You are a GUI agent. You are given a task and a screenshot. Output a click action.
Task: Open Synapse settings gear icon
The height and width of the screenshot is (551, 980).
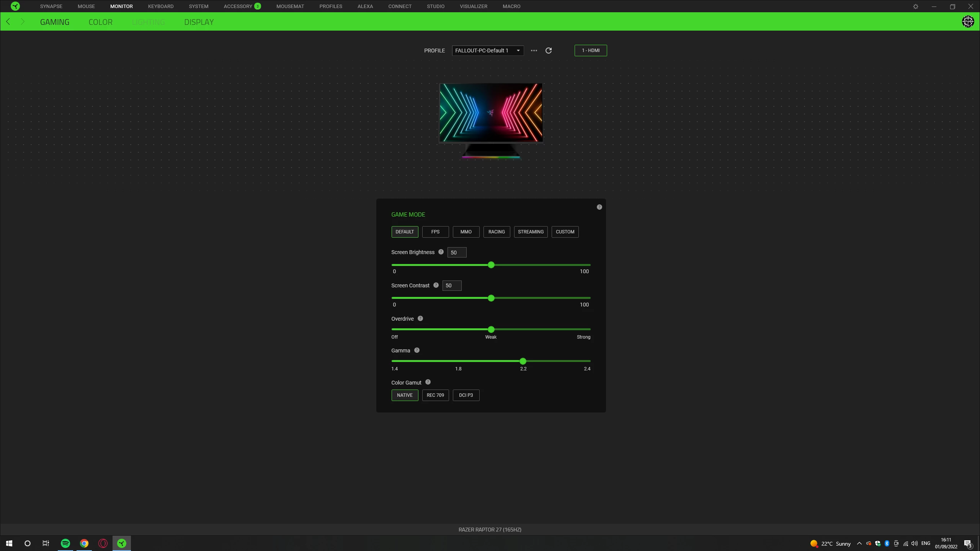pyautogui.click(x=916, y=7)
